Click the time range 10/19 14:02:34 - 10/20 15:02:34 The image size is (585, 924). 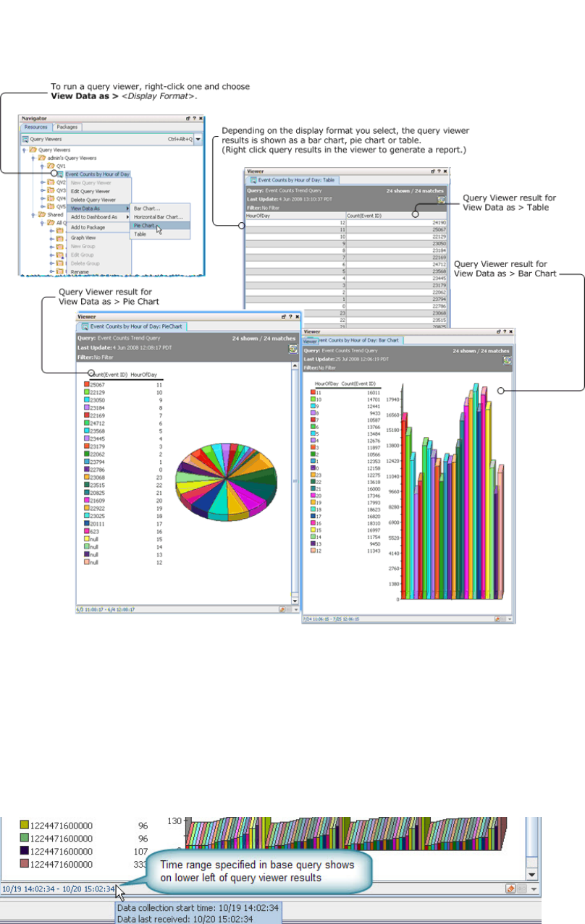(59, 889)
